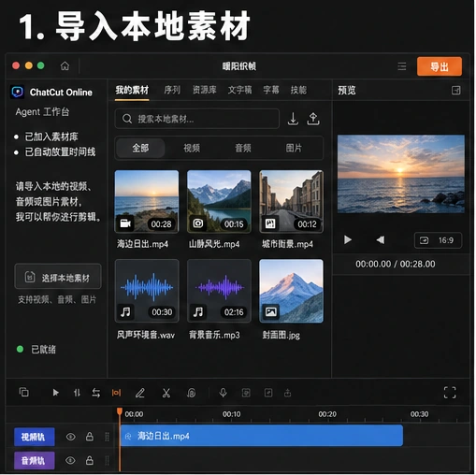Click the music note box icon
This screenshot has width=476, height=475.
pyautogui.click(x=268, y=393)
